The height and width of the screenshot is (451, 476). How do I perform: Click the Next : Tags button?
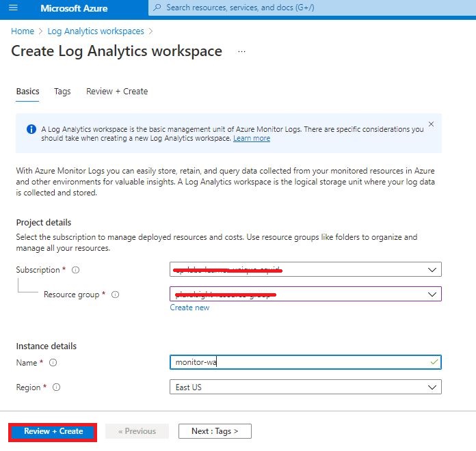215,431
